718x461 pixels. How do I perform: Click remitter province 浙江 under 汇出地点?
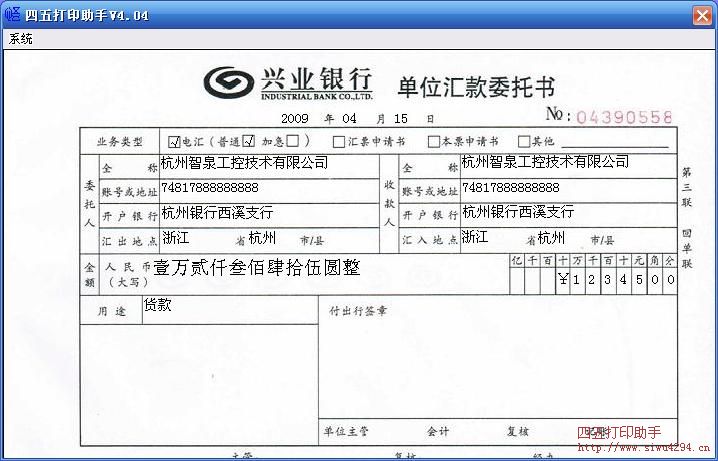click(175, 238)
